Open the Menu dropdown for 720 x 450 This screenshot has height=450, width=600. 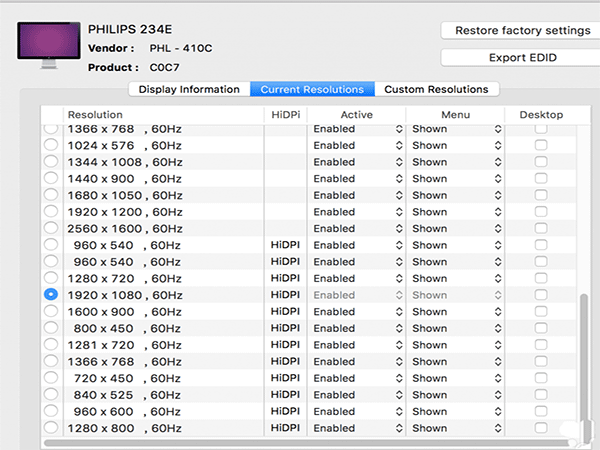455,378
